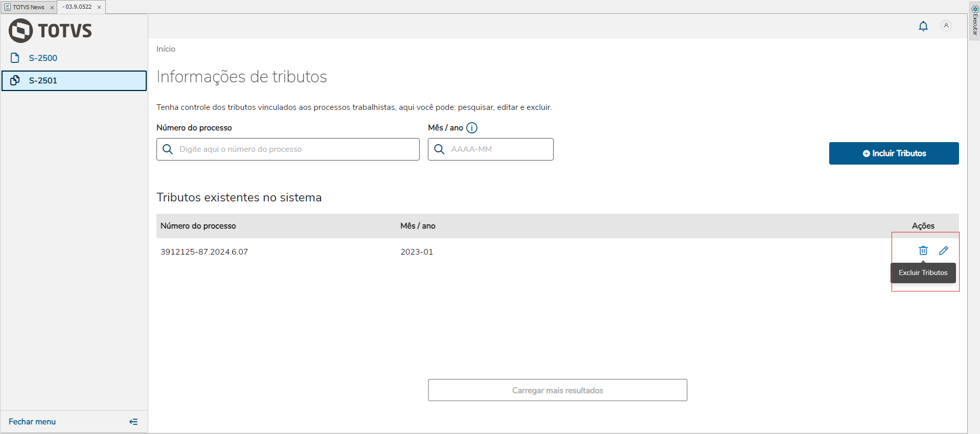The image size is (980, 434).
Task: Click the pencil edit icon in Ações
Action: coord(943,250)
